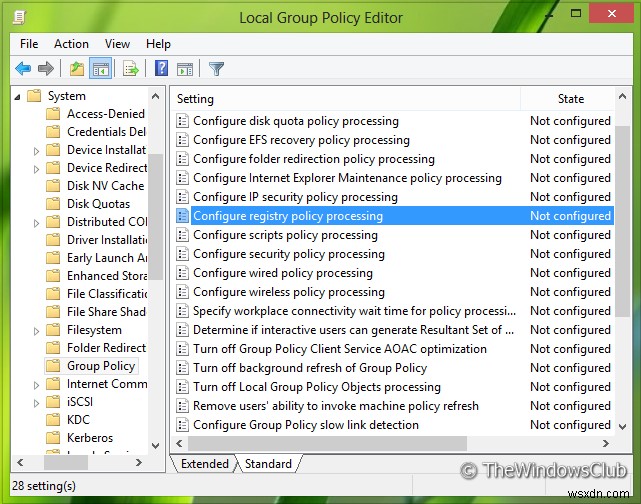Screen dimensions: 641x504
Task: Select Configure security policy processing
Action: click(289, 254)
